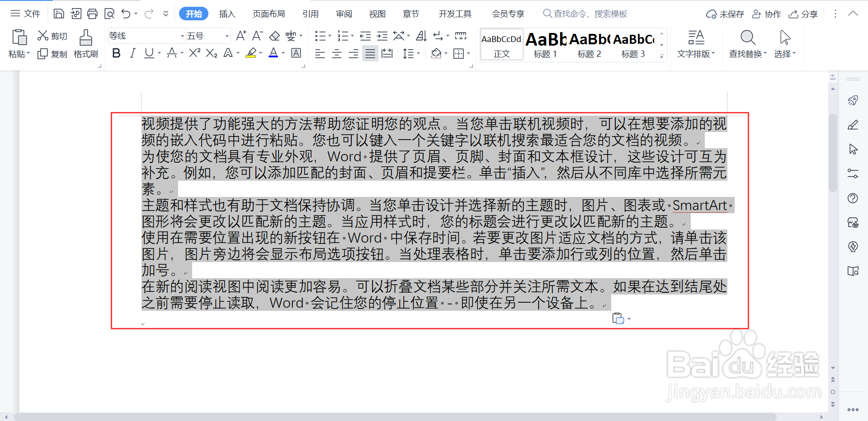This screenshot has width=868, height=421.
Task: Apply the 正文 style
Action: [502, 44]
